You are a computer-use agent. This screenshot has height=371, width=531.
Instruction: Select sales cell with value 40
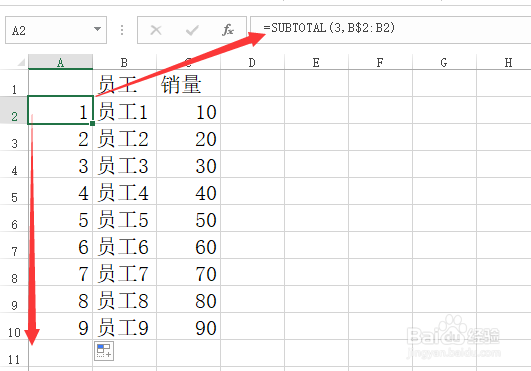tap(188, 191)
